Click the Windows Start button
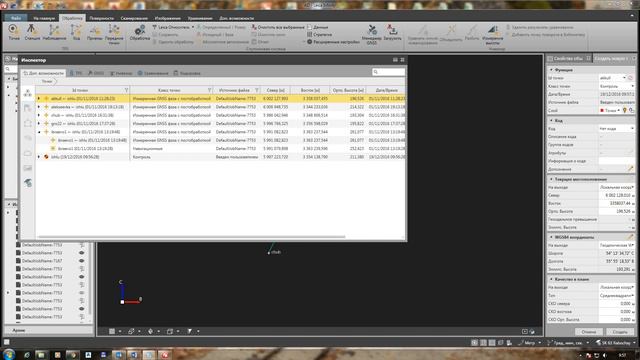Viewport: 640px width, 360px height. (9, 354)
